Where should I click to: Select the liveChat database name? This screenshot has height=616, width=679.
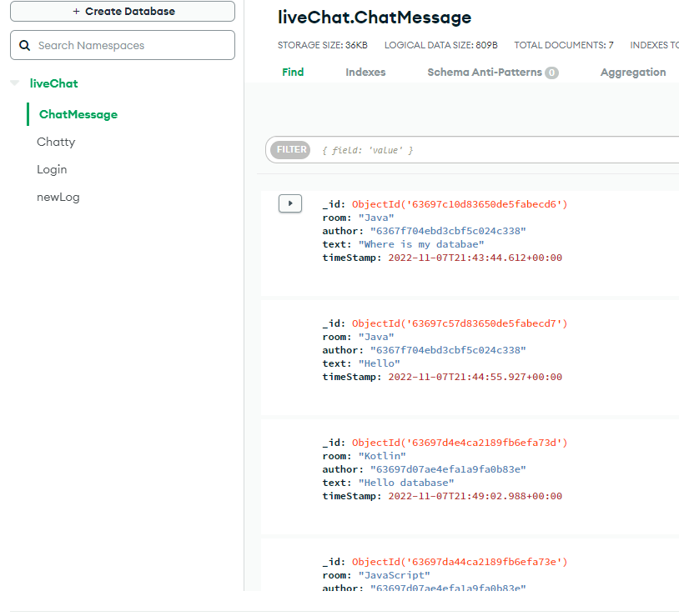(54, 83)
